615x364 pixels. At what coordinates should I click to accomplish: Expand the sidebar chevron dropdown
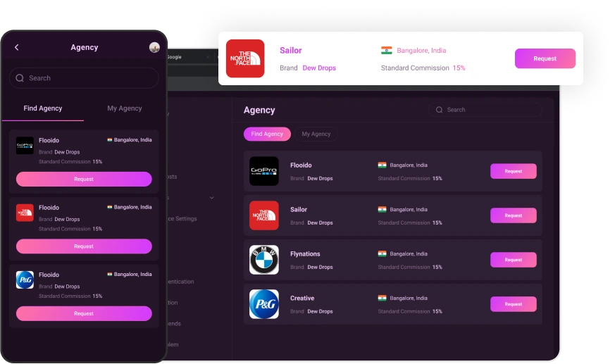click(212, 197)
